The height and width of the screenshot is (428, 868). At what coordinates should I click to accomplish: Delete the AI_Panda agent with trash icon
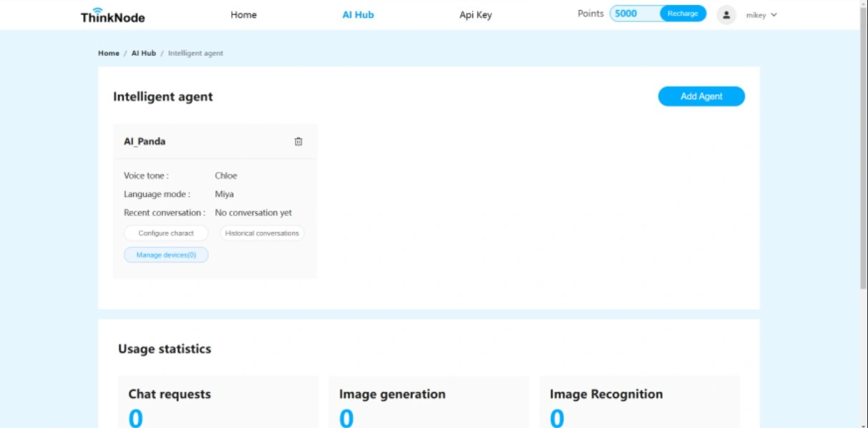click(298, 142)
